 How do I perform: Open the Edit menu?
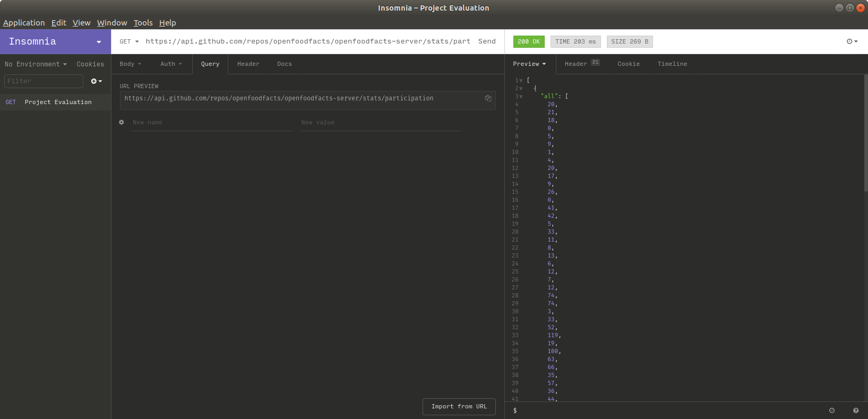tap(58, 23)
